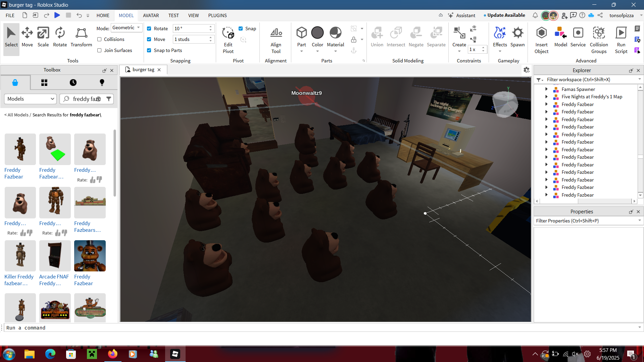The width and height of the screenshot is (644, 362).
Task: Expand Five Nights at Freddy's 1 Map
Action: [546, 97]
